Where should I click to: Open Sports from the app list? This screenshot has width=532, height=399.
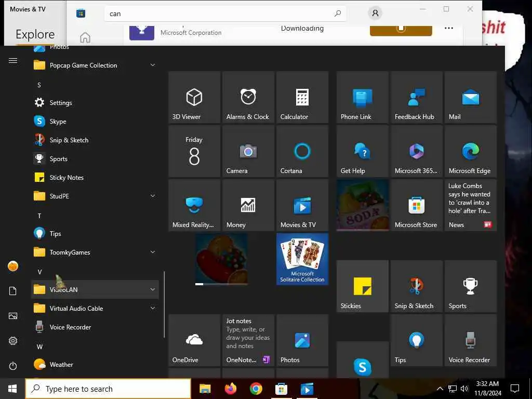(x=95, y=159)
